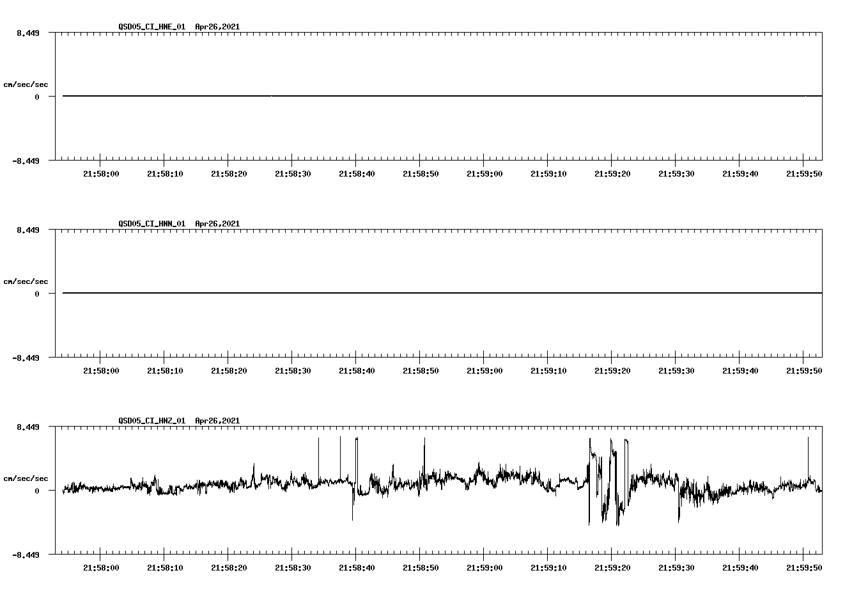Click the cm/sec/sec label on middle plot
Viewport: 868px width, 591px height.
point(26,281)
